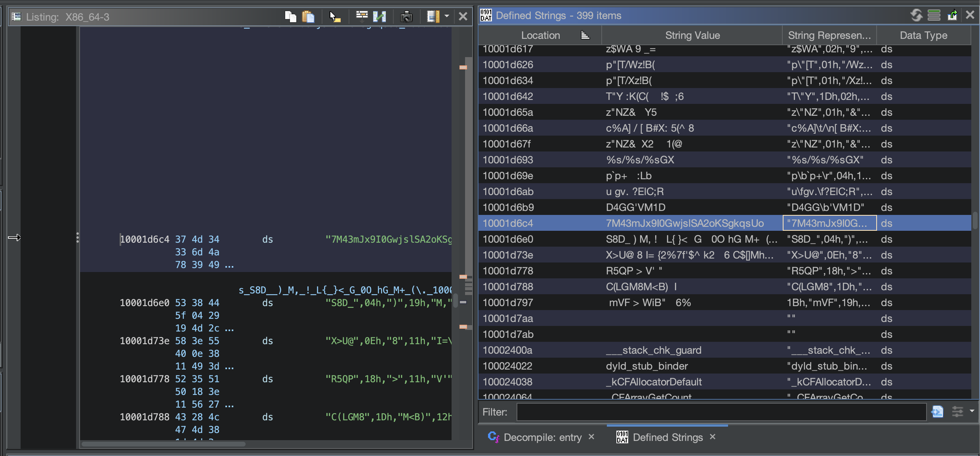Select row at location 10001d6b9
Viewport: 980px width, 456px height.
coord(725,207)
